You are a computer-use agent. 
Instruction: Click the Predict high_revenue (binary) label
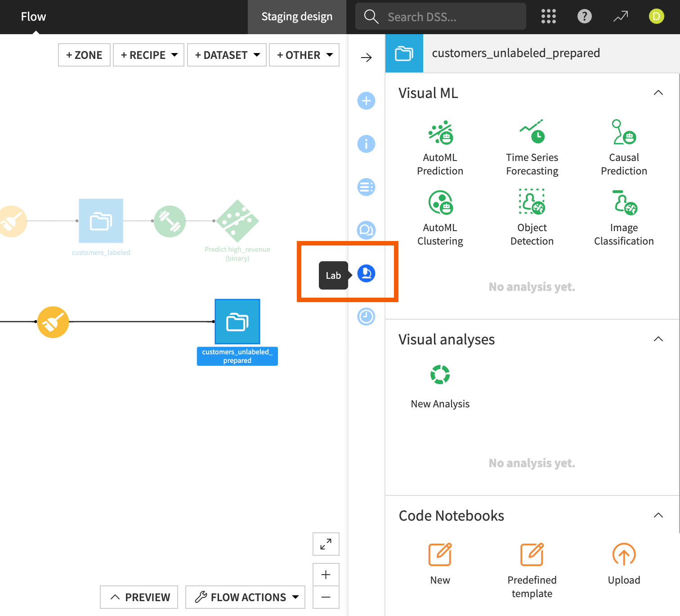point(237,254)
